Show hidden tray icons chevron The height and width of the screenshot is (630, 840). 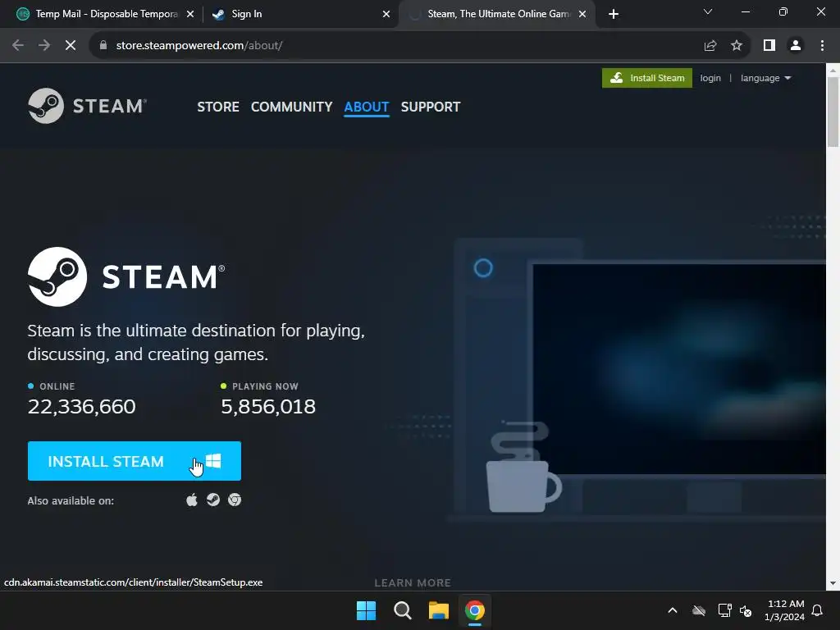(673, 610)
